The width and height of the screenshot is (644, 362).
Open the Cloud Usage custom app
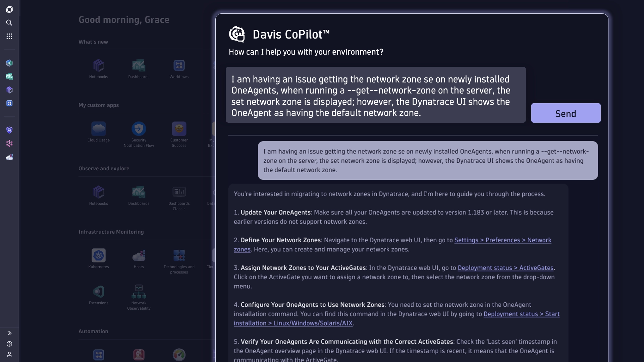(x=99, y=132)
